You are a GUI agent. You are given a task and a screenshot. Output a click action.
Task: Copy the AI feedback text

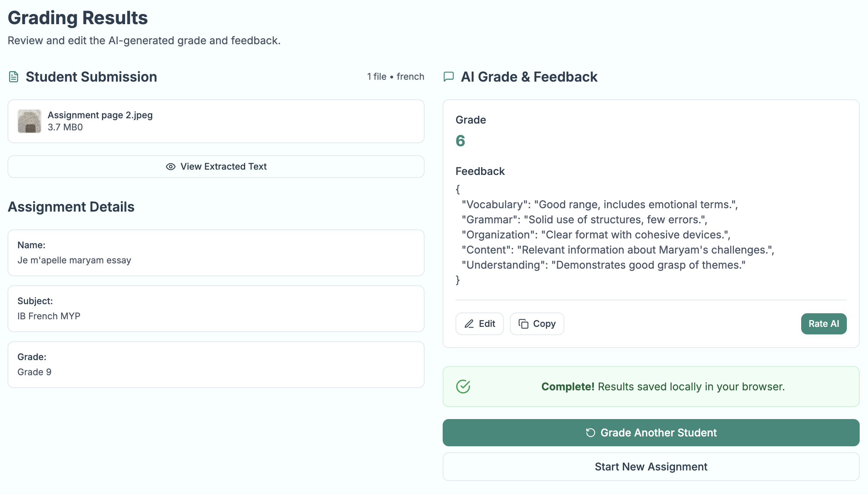pos(537,324)
